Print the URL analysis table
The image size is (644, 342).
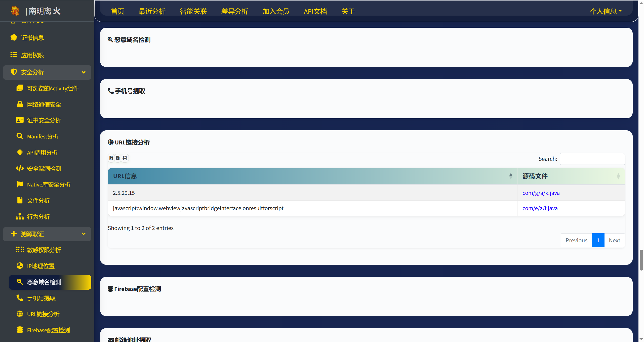(x=125, y=158)
